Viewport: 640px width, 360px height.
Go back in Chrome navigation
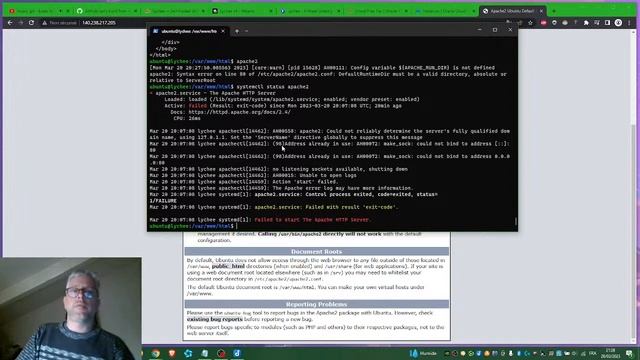(x=10, y=23)
